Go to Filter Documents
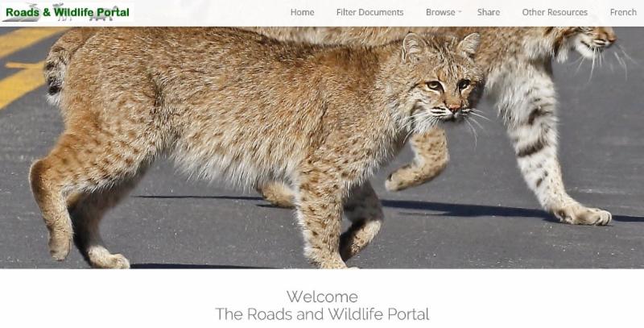 click(369, 12)
